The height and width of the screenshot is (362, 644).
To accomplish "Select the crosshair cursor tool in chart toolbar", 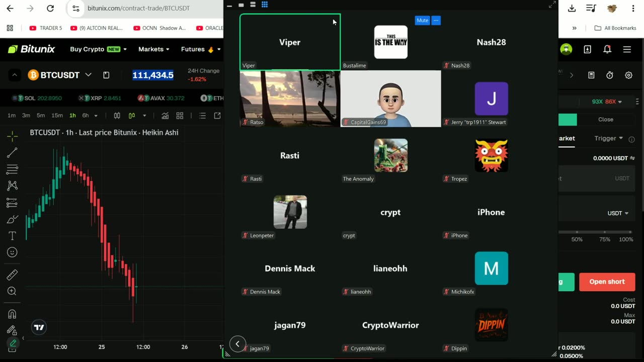I will click(13, 136).
